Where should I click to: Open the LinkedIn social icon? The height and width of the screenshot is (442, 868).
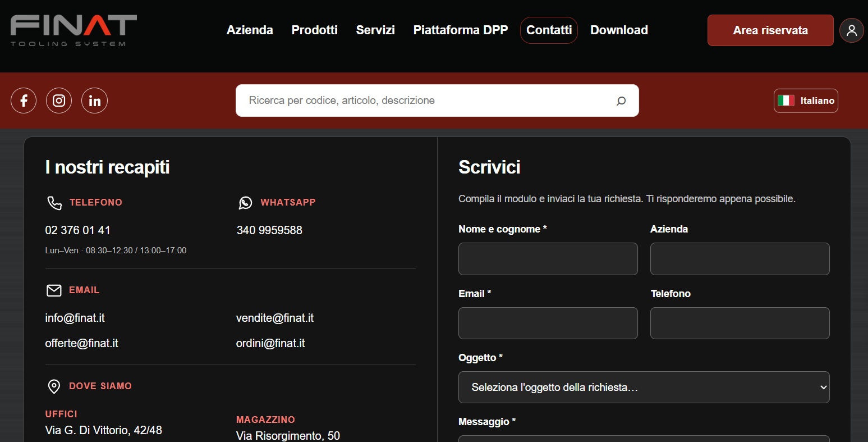point(94,101)
